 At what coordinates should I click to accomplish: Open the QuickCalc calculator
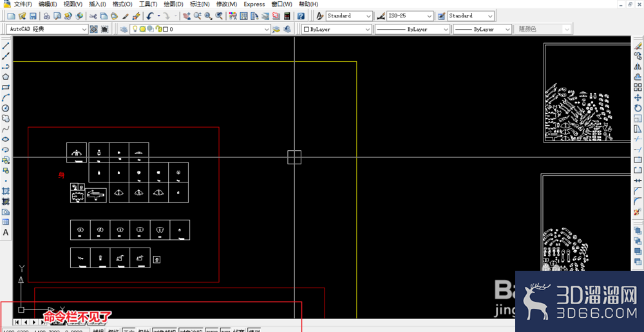(x=287, y=16)
